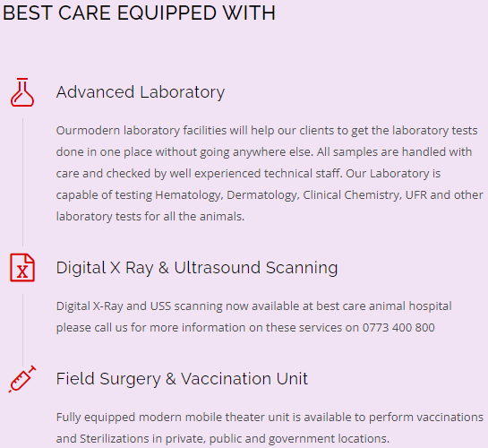Click 'best care animal hospital' in the text
The width and height of the screenshot is (488, 448).
(x=384, y=306)
